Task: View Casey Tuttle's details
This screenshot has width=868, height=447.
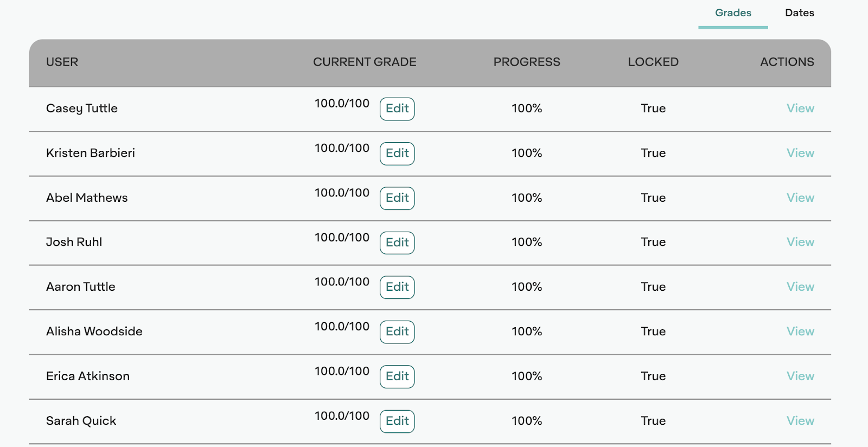Action: (800, 108)
